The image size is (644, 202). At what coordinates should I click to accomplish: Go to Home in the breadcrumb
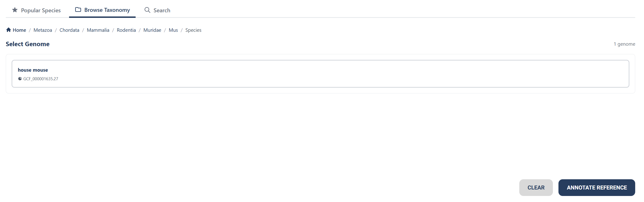[x=19, y=30]
